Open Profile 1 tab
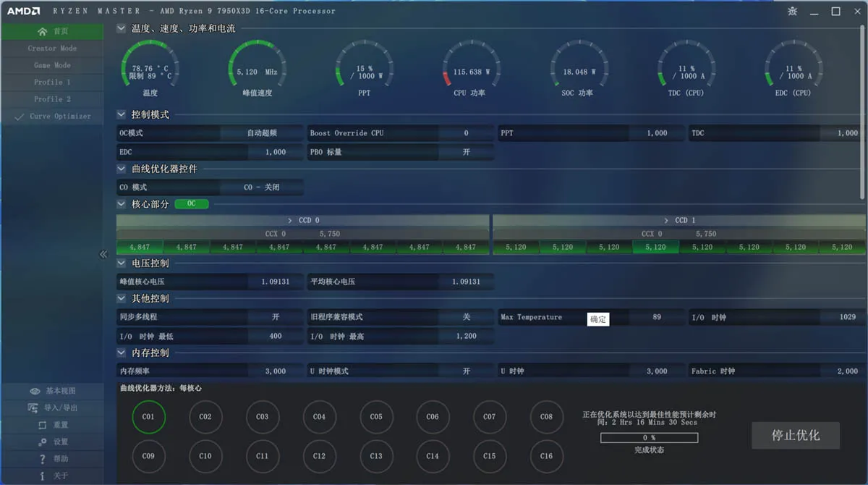The height and width of the screenshot is (485, 868). click(x=52, y=83)
